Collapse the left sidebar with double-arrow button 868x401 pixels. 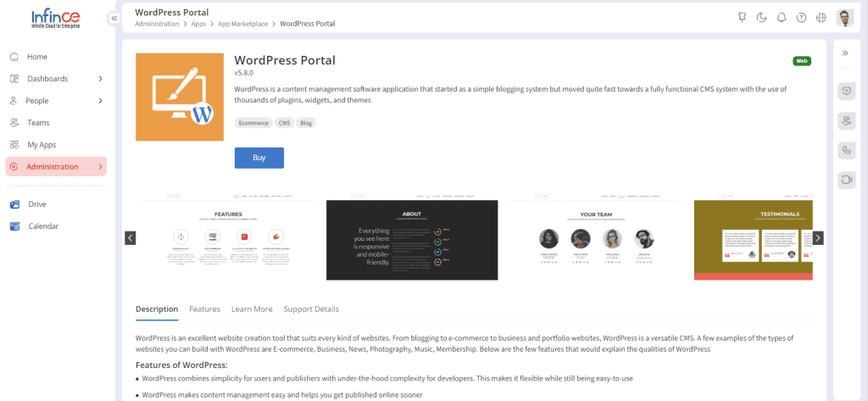pyautogui.click(x=114, y=19)
